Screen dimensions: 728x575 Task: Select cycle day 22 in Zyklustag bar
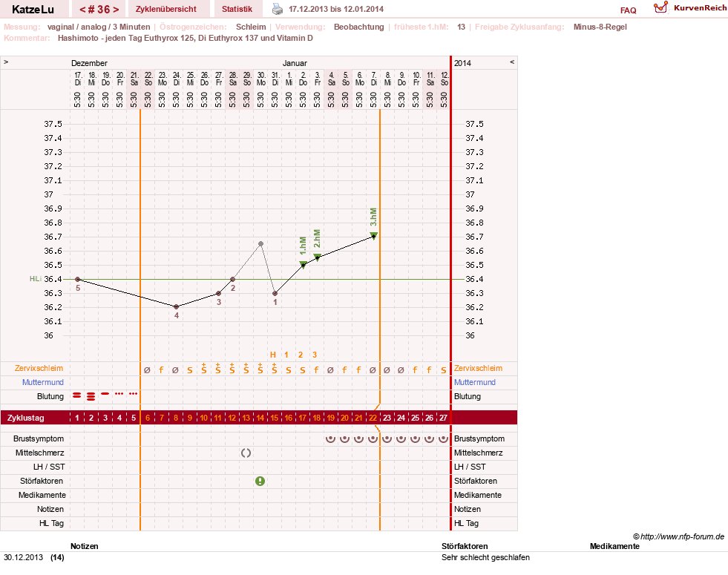[373, 418]
